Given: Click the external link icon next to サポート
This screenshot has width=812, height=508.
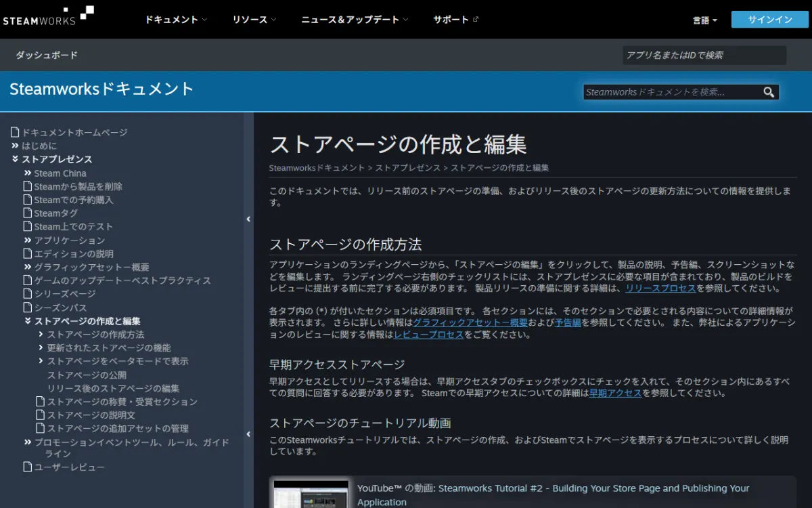Looking at the screenshot, I should pyautogui.click(x=476, y=19).
